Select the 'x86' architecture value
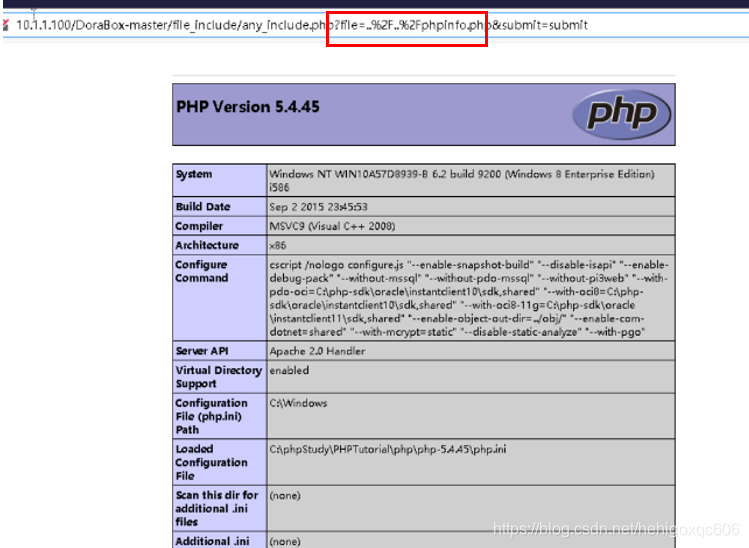 (278, 246)
